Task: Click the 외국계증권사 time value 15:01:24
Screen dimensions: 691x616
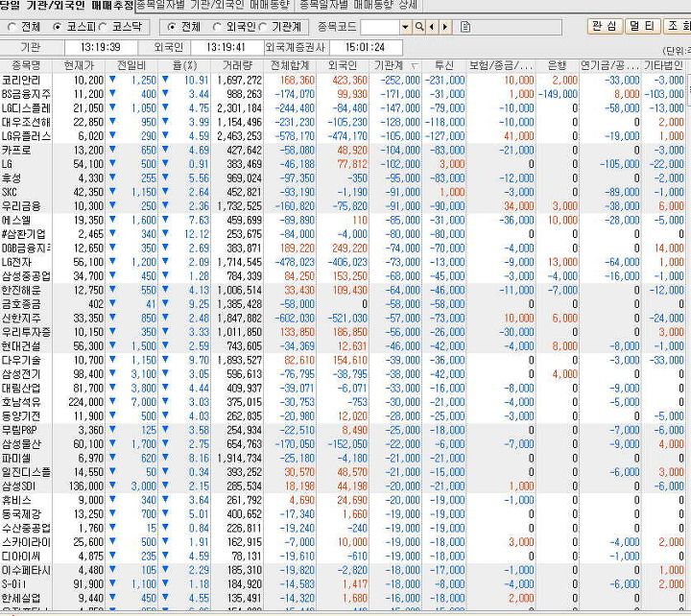Action: (365, 47)
